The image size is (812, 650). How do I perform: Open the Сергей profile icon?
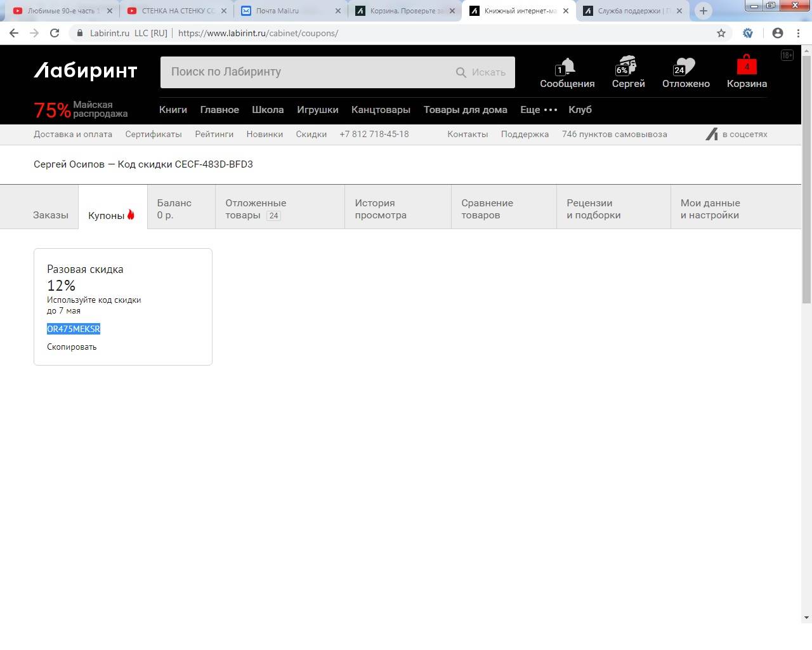coord(628,72)
